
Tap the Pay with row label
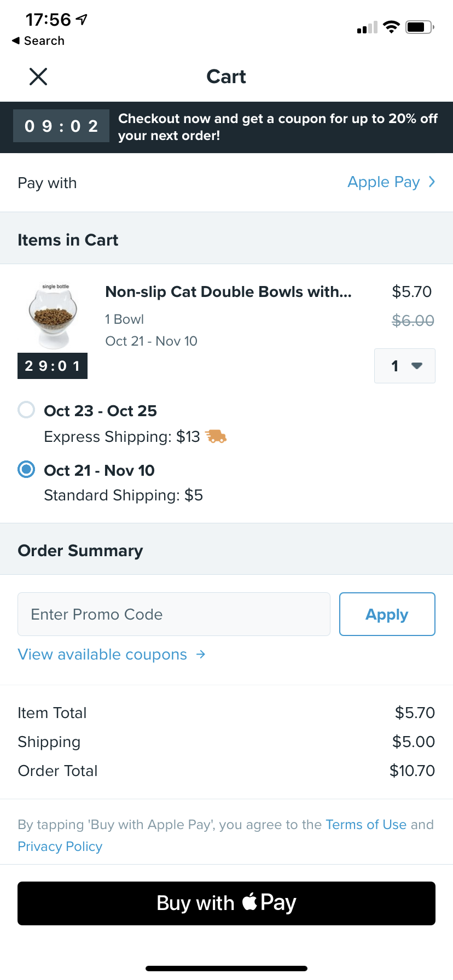click(x=47, y=183)
